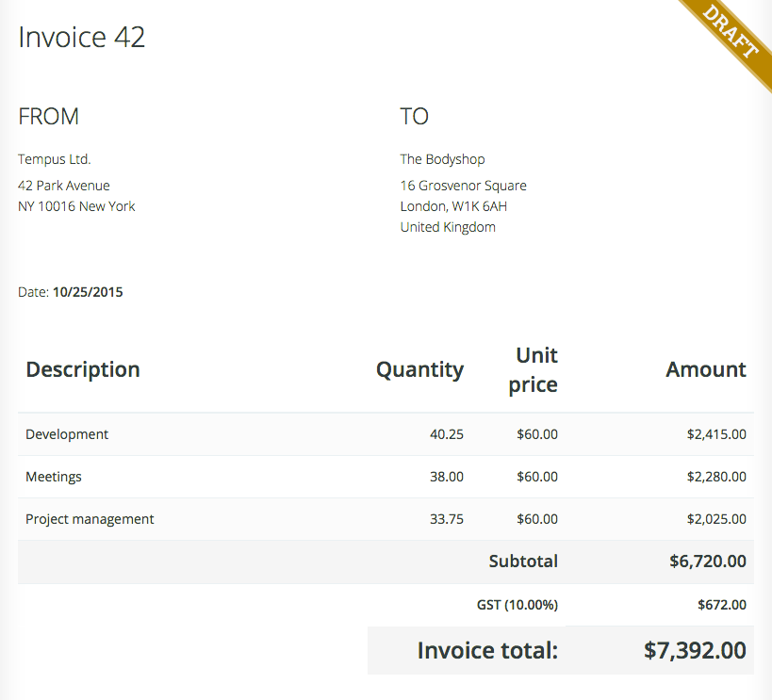772x700 pixels.
Task: Click the 16 Grosvenor Square address line
Action: tap(463, 185)
